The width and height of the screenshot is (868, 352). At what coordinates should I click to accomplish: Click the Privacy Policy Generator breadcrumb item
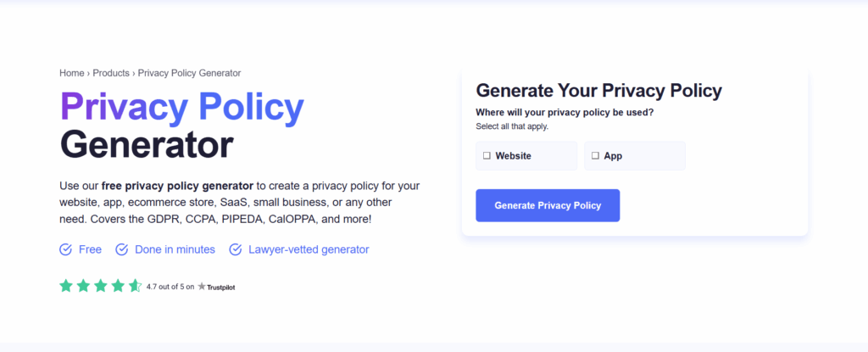click(189, 73)
